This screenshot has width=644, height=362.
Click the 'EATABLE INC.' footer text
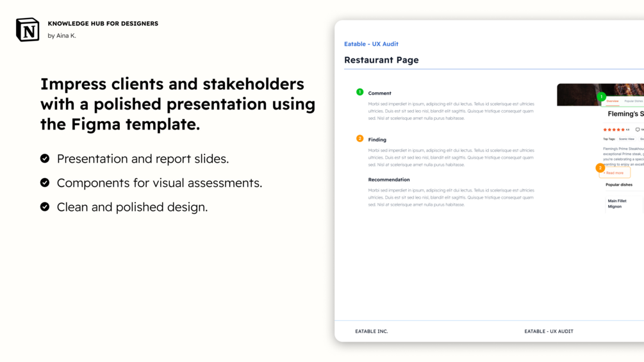coord(372,331)
